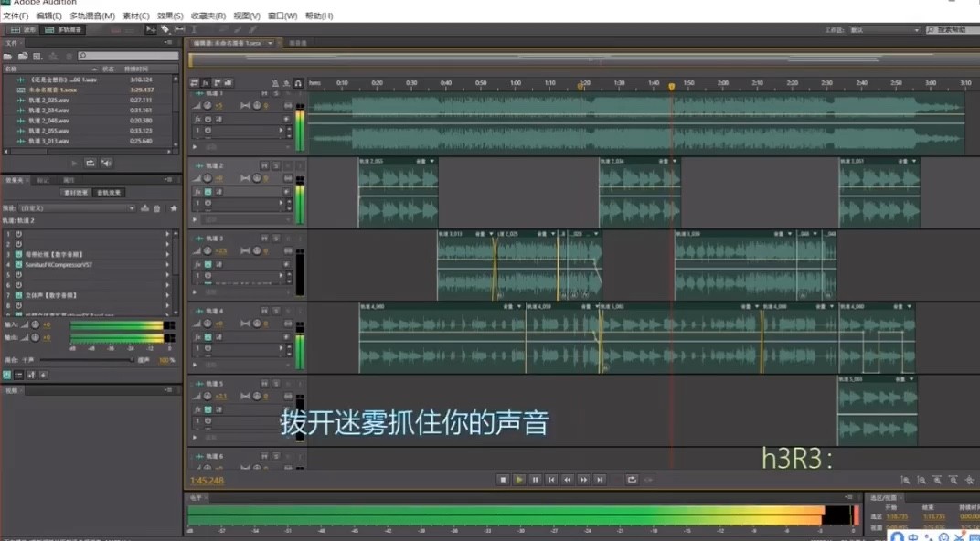Select the Razor tool above the tracks
This screenshot has width=980, height=541.
(x=165, y=28)
